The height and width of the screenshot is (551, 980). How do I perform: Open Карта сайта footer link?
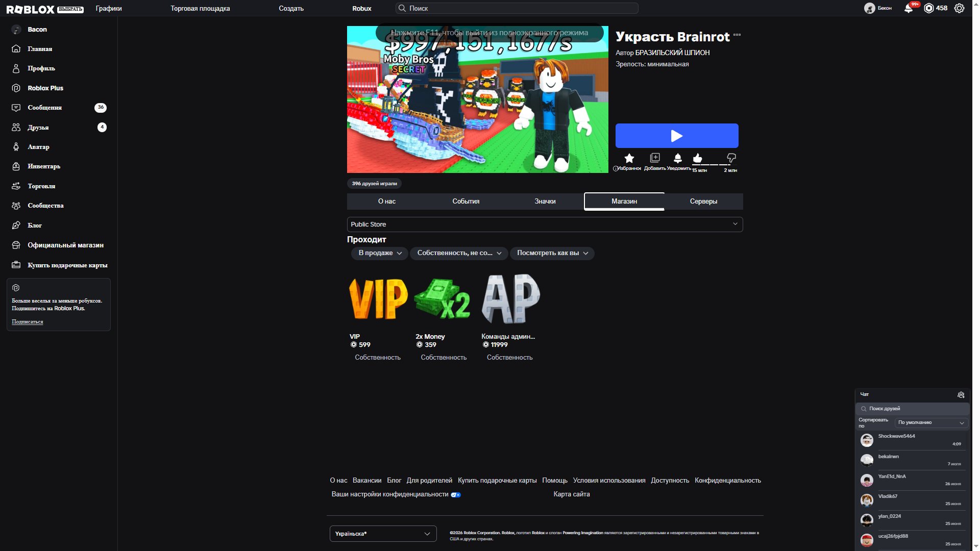click(x=571, y=494)
